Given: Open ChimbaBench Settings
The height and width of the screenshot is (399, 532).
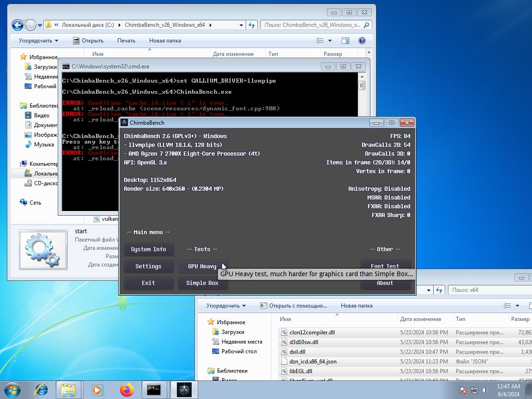Looking at the screenshot, I should coord(148,266).
